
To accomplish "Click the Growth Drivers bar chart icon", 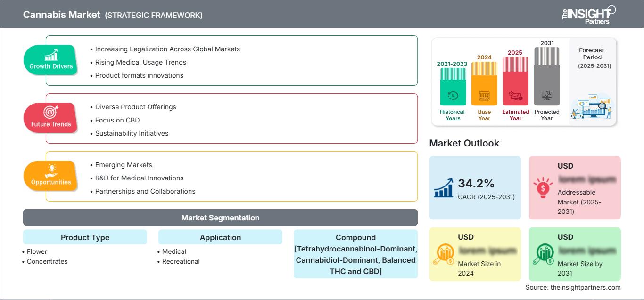I will point(51,55).
